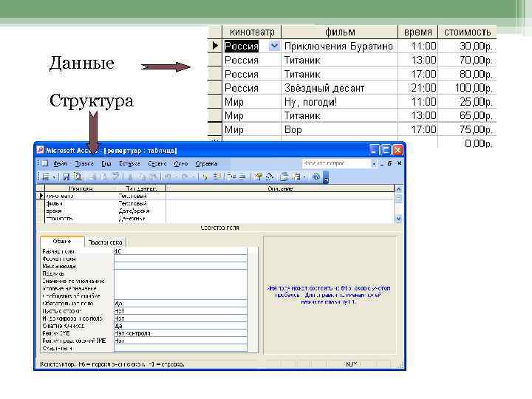Open dropdown arrow in the Россия cinema cell

274,46
